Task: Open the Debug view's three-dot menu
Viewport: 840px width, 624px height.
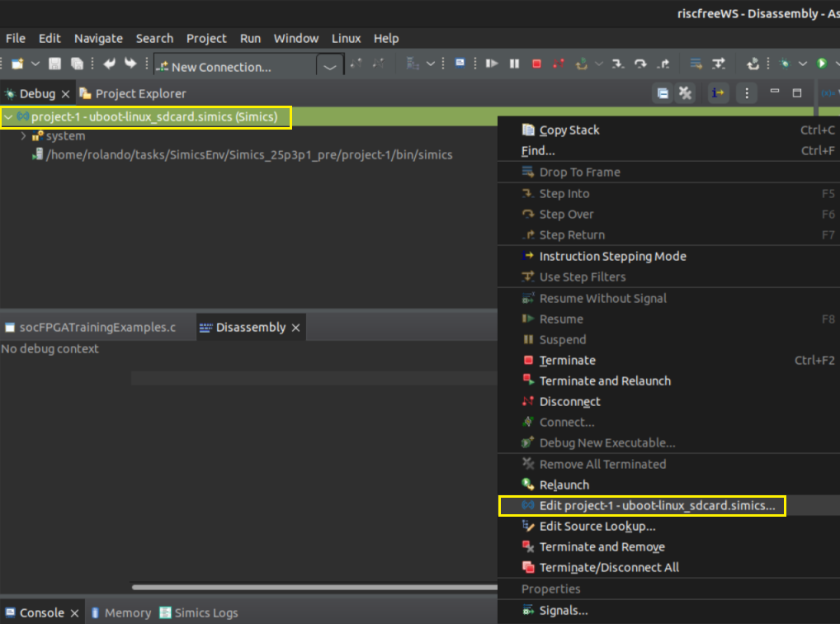Action: point(747,93)
